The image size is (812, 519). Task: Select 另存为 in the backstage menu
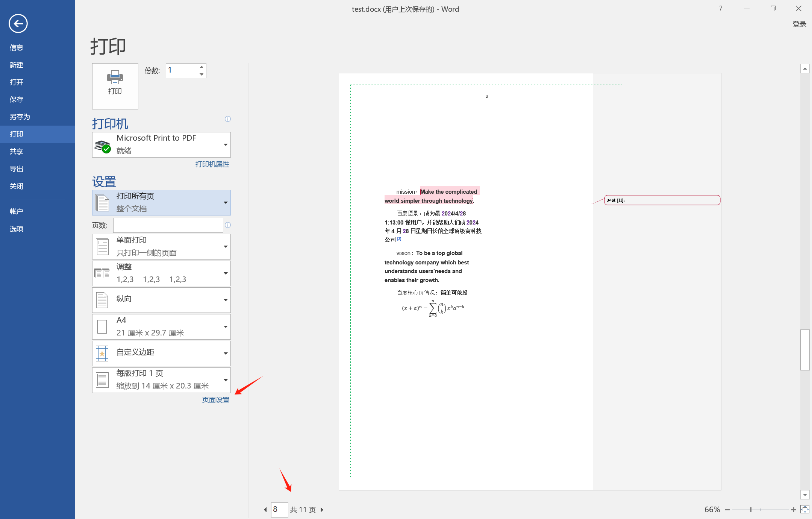tap(38, 117)
